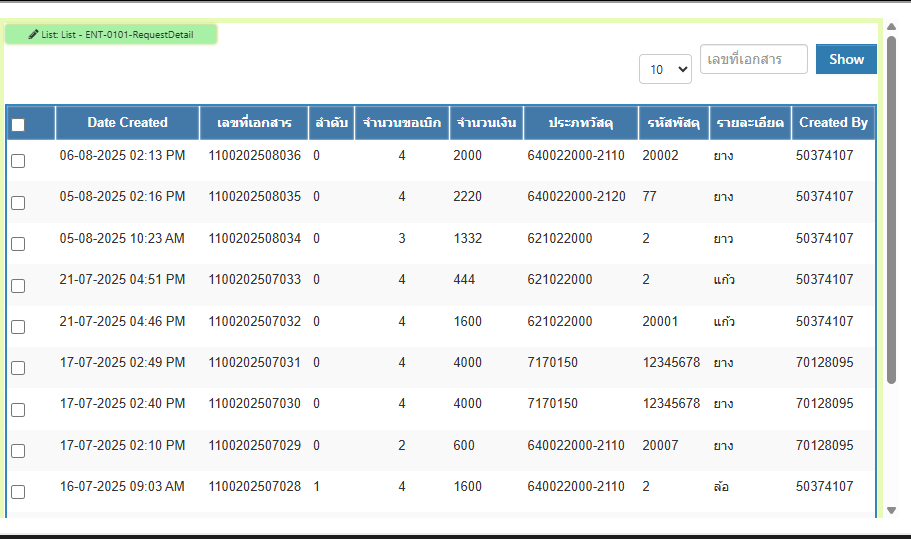Screen dimensions: 911x539
Task: Click the จำนวนเงิน column header
Action: pos(486,123)
